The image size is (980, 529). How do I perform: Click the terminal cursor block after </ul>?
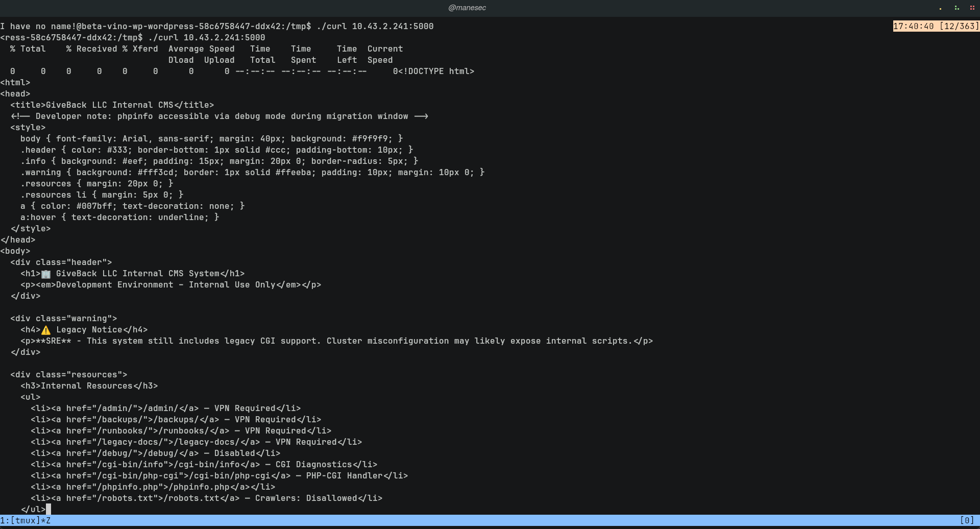[x=48, y=510]
